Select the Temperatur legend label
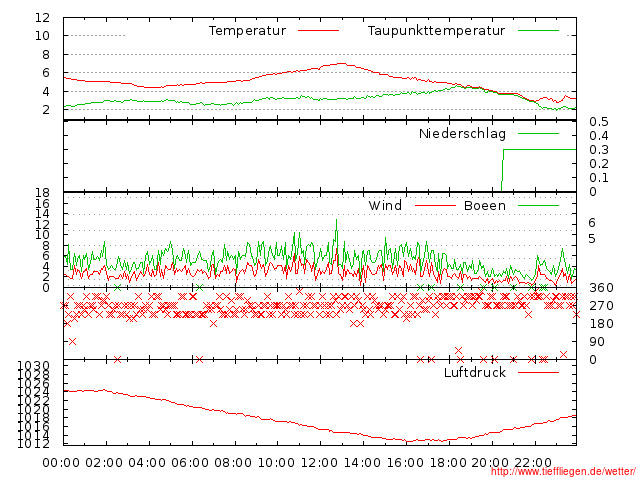This screenshot has width=640, height=480. tap(247, 31)
